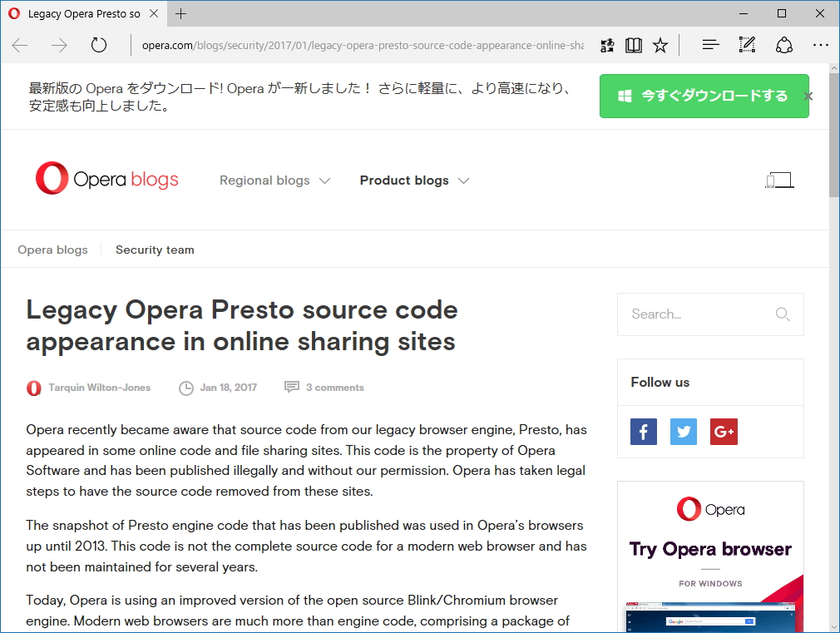This screenshot has height=633, width=840.
Task: Click the Twitter icon under Follow us
Action: tap(683, 432)
